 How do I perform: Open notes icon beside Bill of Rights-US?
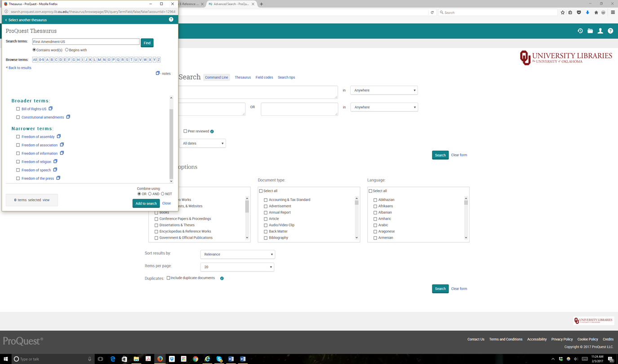[x=51, y=108]
